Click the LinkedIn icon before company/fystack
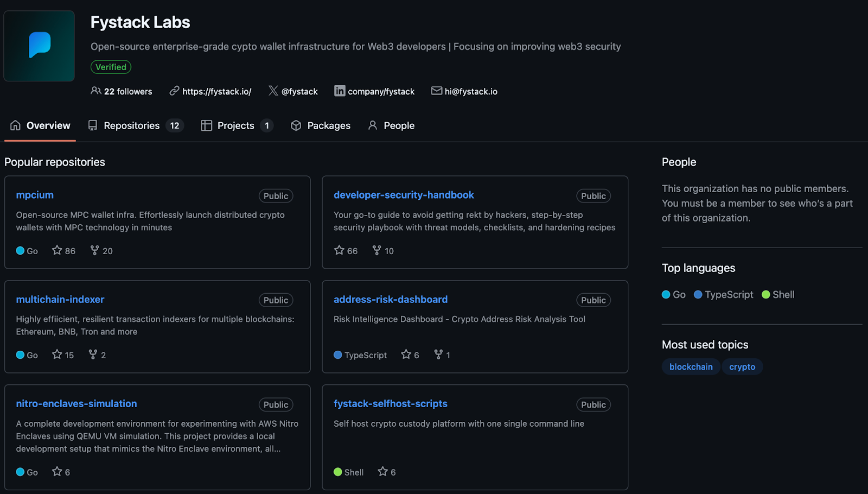 click(340, 91)
